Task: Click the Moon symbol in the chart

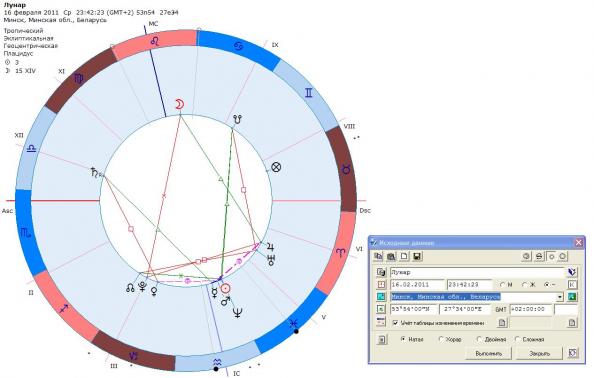Action: 179,104
